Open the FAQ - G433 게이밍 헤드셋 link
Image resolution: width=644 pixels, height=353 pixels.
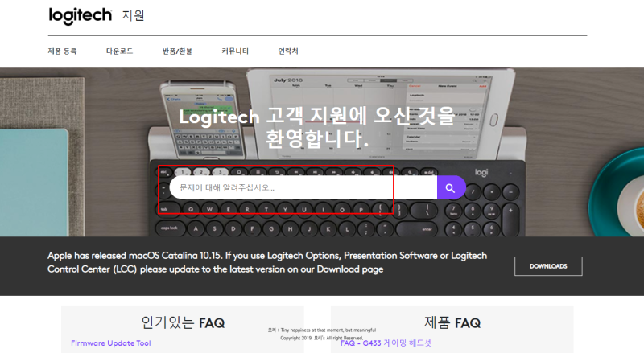386,343
